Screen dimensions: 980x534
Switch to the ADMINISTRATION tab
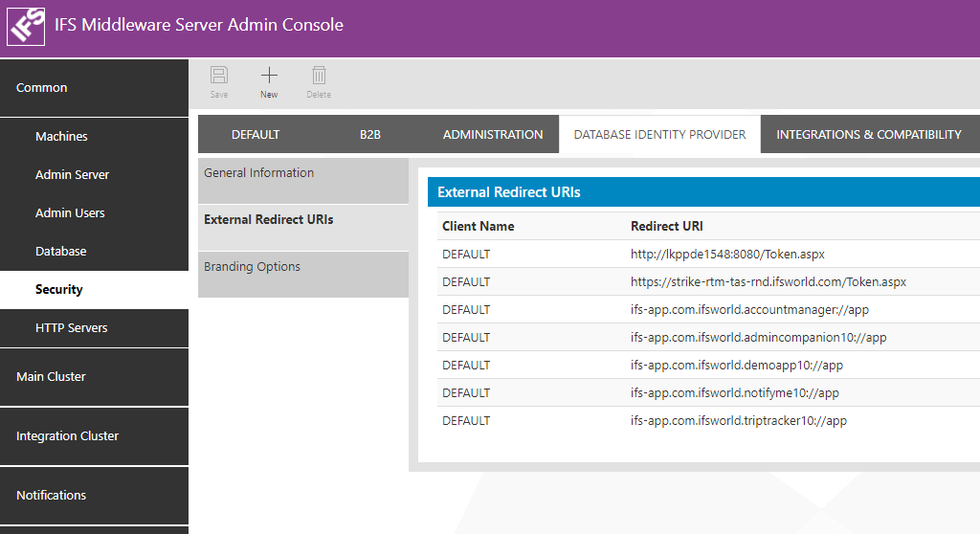point(493,134)
